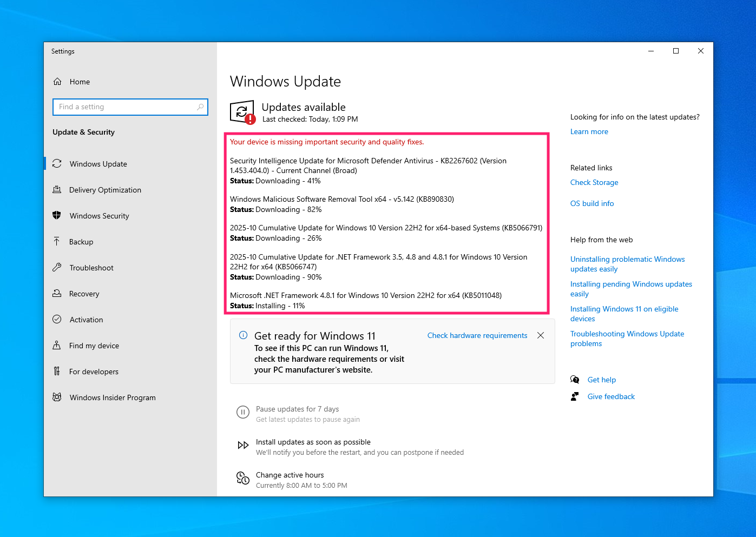Click the Windows Update sync arrows icon in sidebar
The width and height of the screenshot is (756, 537).
pos(57,163)
